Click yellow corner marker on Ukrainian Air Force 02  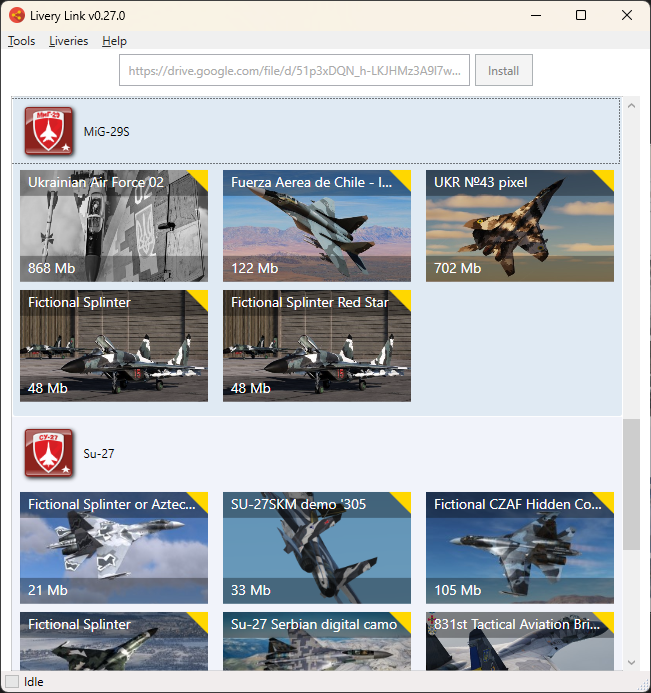point(200,178)
